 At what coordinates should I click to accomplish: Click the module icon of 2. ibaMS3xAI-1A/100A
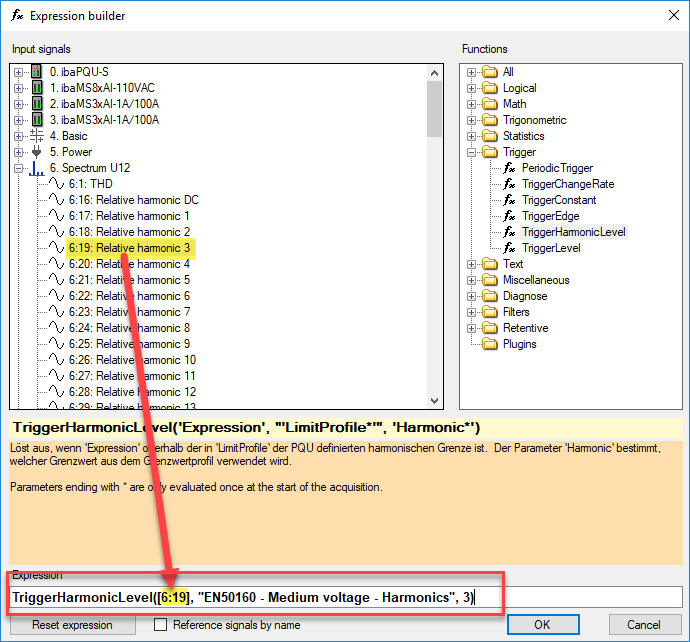pyautogui.click(x=37, y=103)
